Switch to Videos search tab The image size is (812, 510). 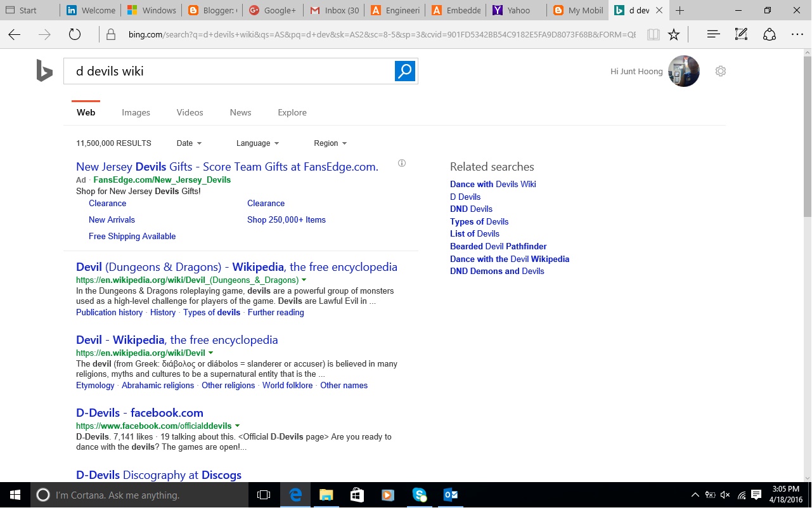coord(190,112)
